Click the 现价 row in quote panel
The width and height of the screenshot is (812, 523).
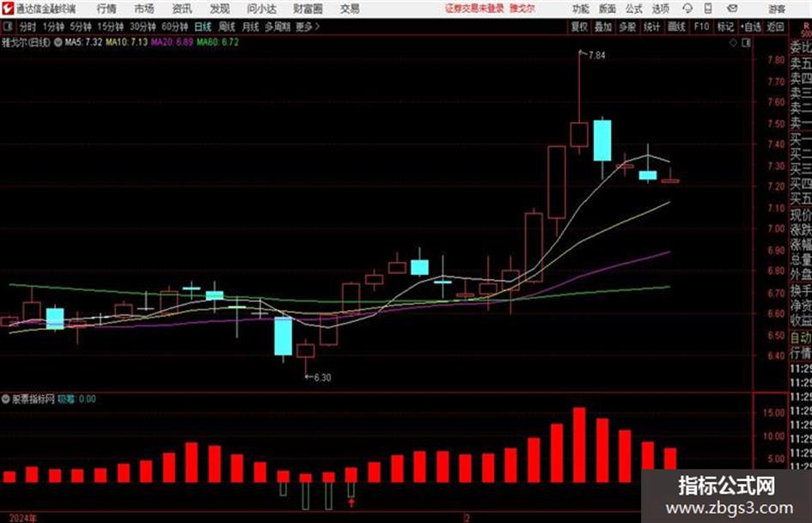801,215
